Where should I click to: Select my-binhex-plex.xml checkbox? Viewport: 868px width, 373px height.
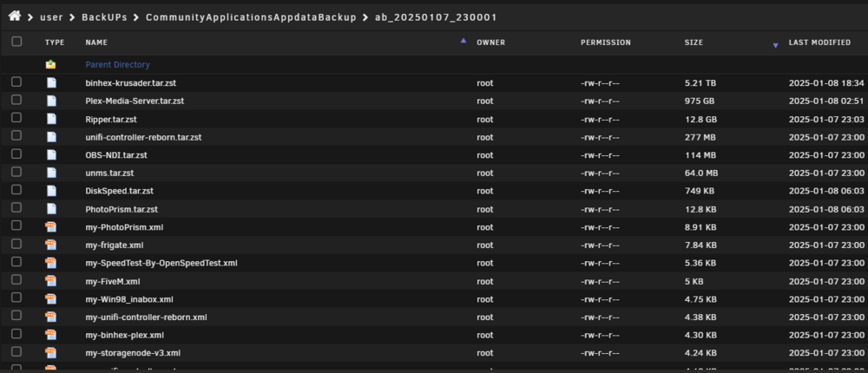(x=16, y=334)
